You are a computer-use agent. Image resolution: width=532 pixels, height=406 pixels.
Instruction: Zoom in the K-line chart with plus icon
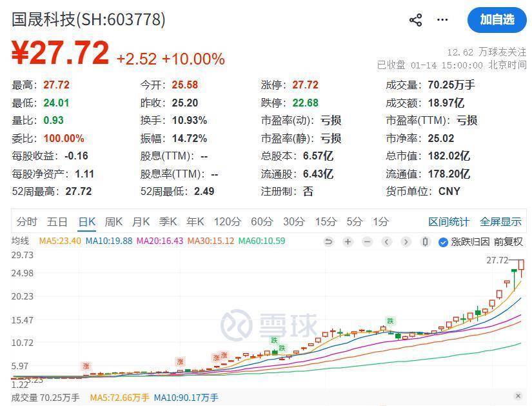(x=348, y=242)
